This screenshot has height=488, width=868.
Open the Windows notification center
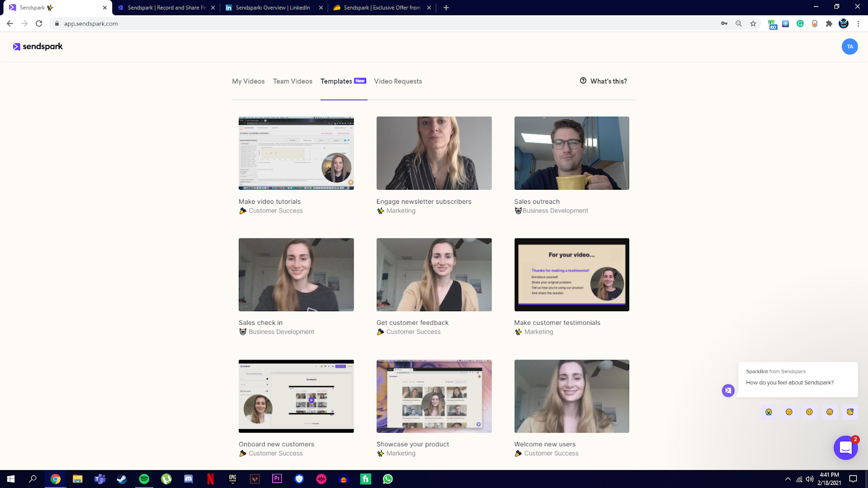[x=853, y=479]
